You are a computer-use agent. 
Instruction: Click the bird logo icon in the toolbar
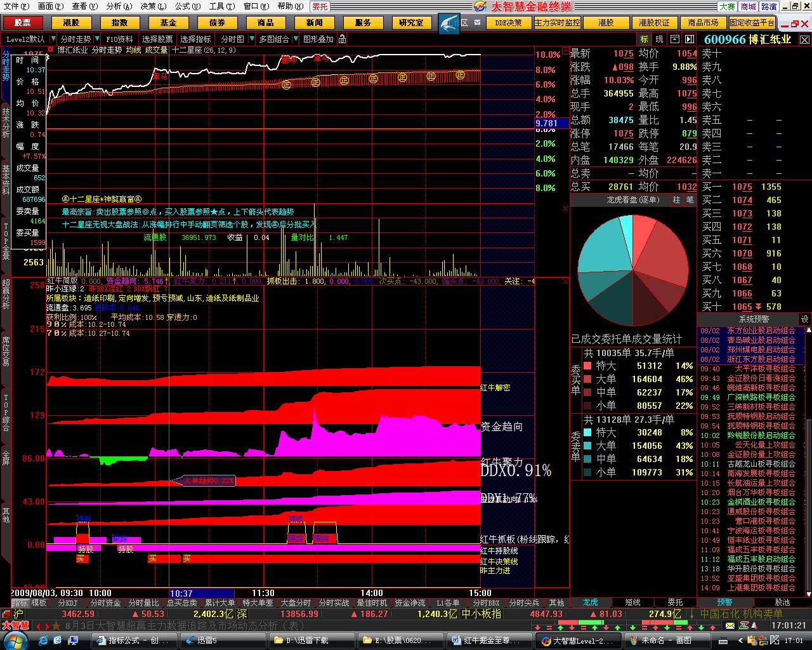point(449,23)
